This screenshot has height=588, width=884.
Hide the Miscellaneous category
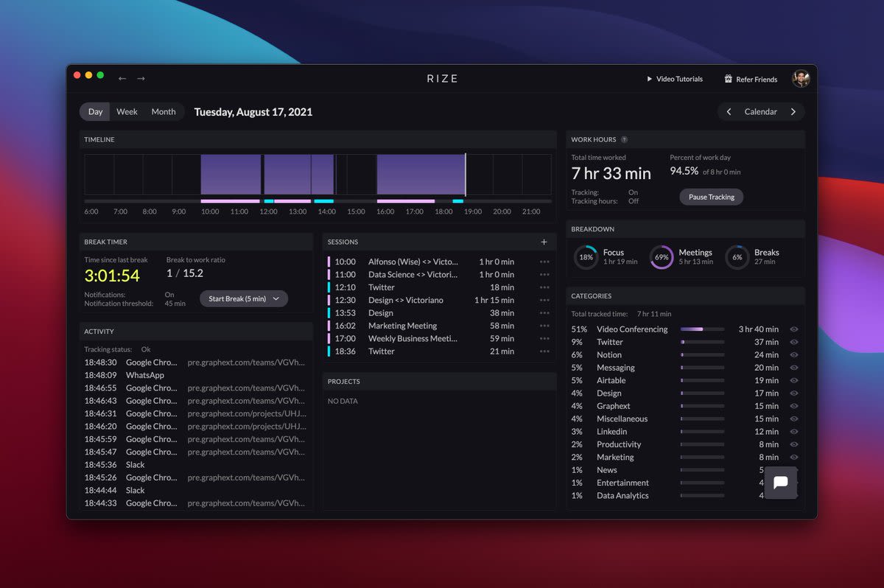tap(794, 419)
